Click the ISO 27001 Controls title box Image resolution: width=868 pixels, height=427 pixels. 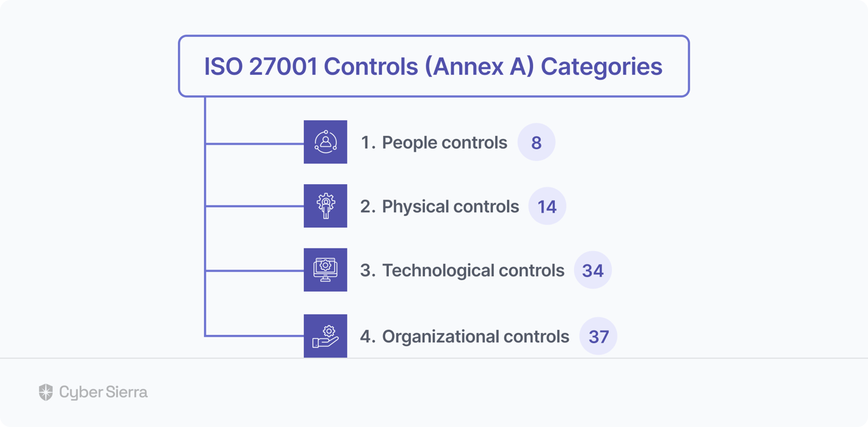point(434,66)
